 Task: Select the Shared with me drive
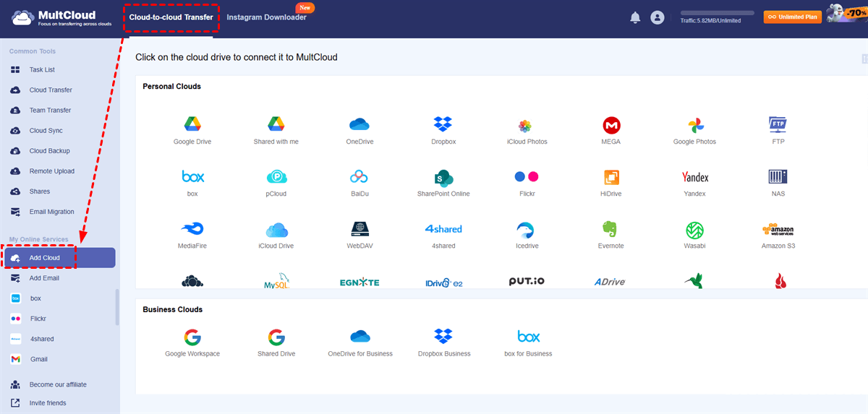pos(276,131)
